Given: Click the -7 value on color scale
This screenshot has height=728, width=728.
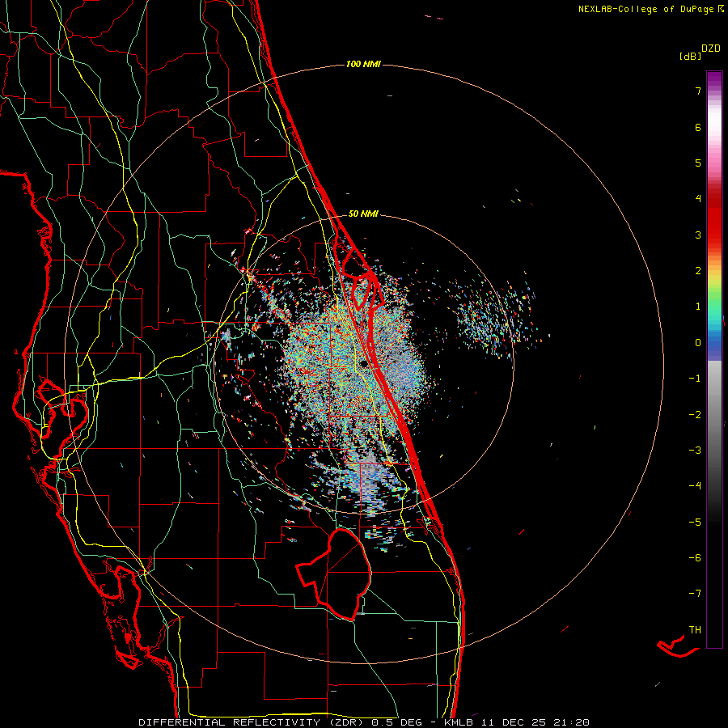Looking at the screenshot, I should 695,594.
